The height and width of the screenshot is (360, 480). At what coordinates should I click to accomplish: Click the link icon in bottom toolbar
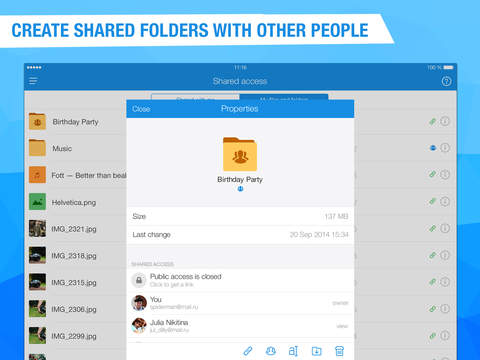248,351
